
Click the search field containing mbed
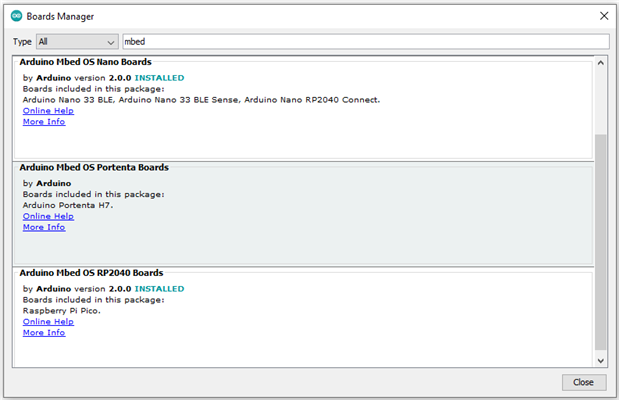tap(366, 41)
